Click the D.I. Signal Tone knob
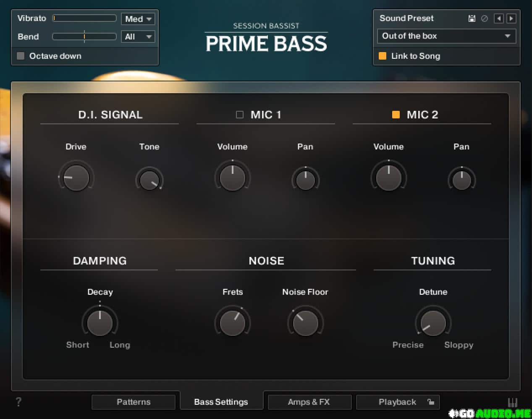Screen dimensions: 532x419 tap(149, 180)
